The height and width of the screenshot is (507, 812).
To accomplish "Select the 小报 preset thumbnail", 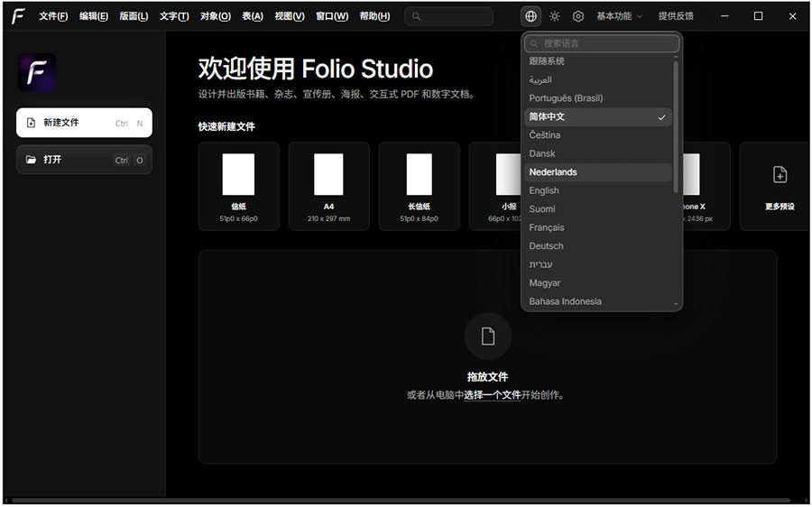I will coord(509,174).
